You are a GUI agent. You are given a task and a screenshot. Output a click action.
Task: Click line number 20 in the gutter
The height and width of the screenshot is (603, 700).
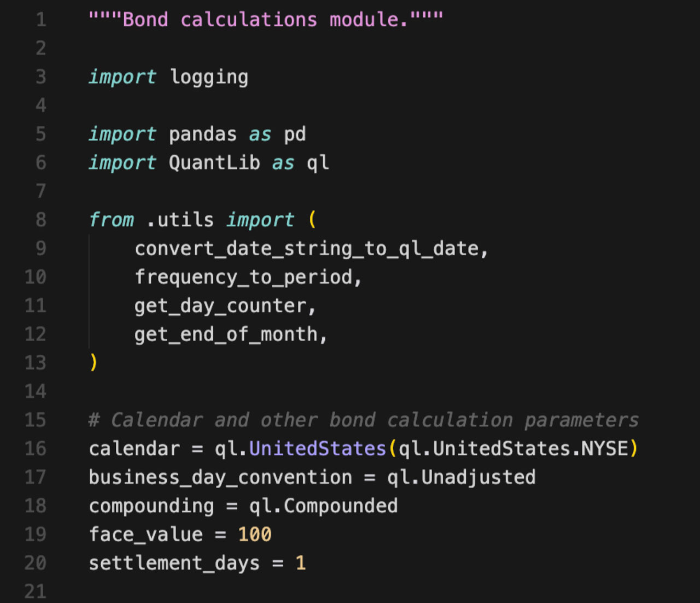[36, 563]
